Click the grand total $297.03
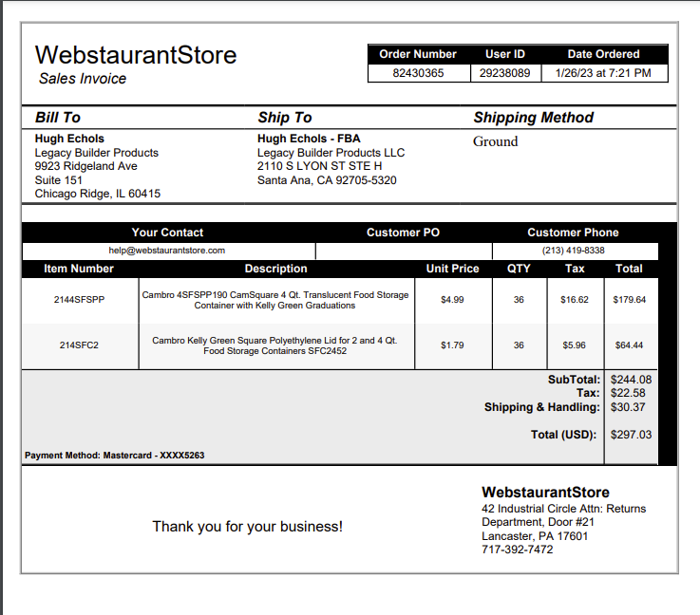Image resolution: width=700 pixels, height=615 pixels. click(631, 435)
